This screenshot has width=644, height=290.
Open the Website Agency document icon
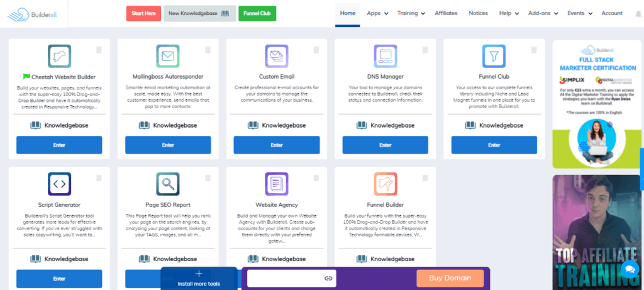point(277,184)
